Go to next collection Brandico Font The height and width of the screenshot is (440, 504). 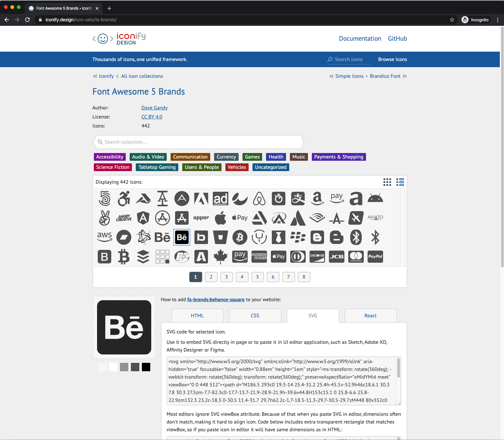point(385,76)
